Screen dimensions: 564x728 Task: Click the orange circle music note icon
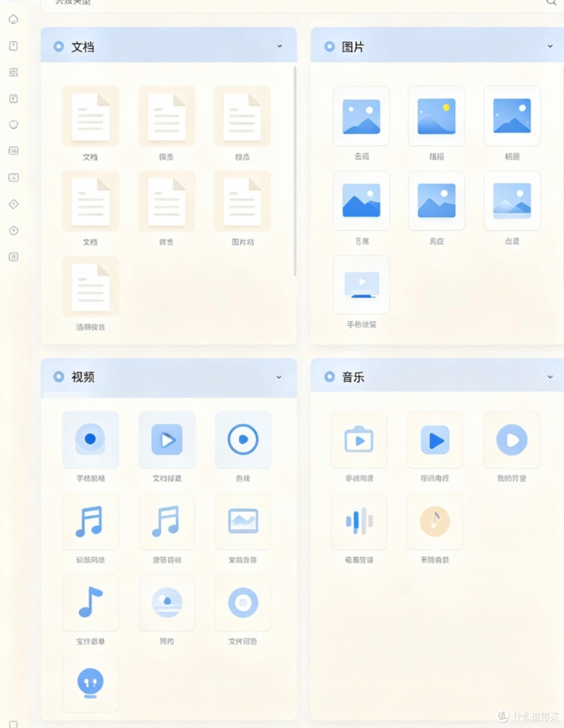[x=435, y=521]
